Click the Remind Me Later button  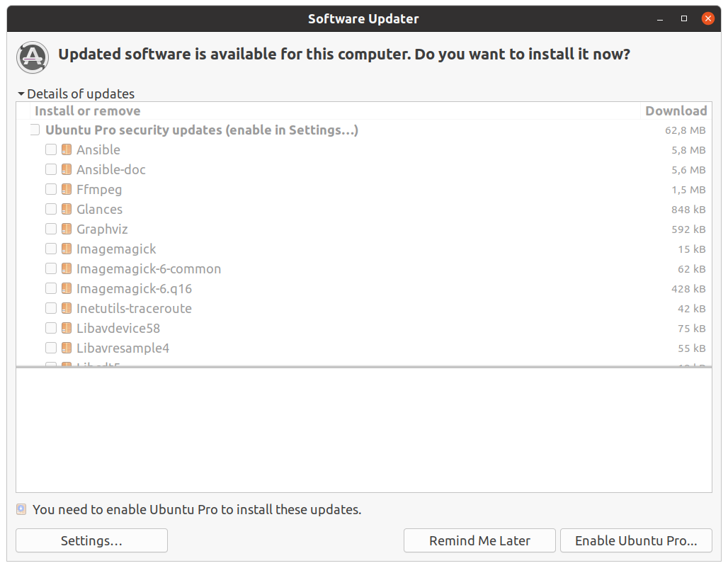click(x=479, y=540)
